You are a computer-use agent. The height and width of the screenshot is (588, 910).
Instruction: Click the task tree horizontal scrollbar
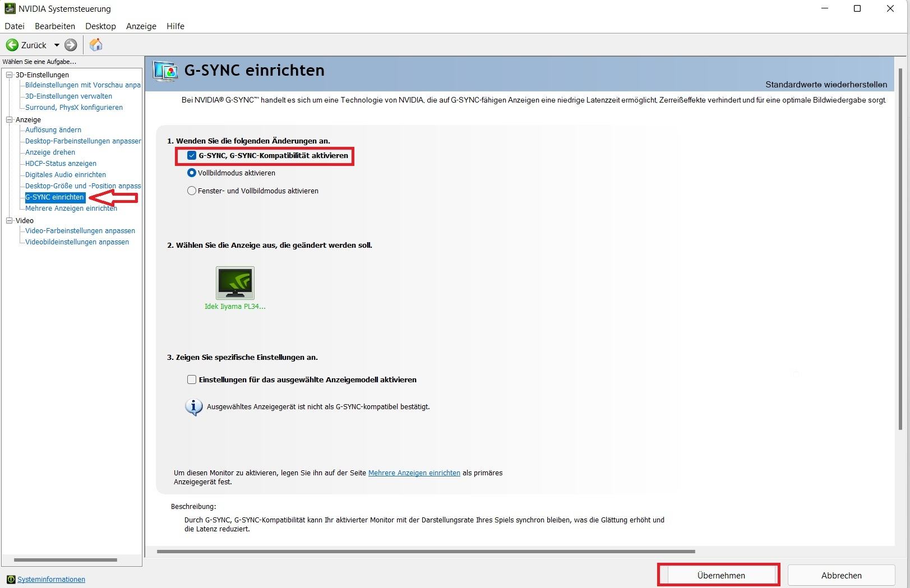(x=66, y=560)
